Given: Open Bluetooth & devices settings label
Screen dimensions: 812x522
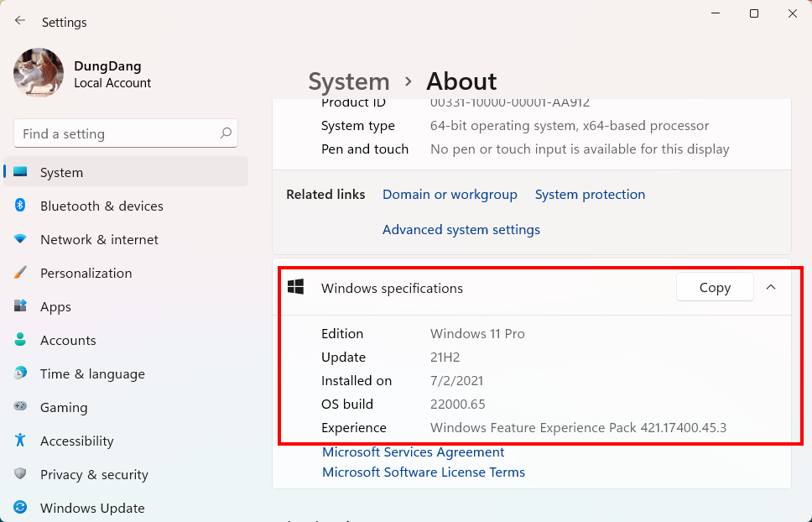Looking at the screenshot, I should (x=101, y=206).
